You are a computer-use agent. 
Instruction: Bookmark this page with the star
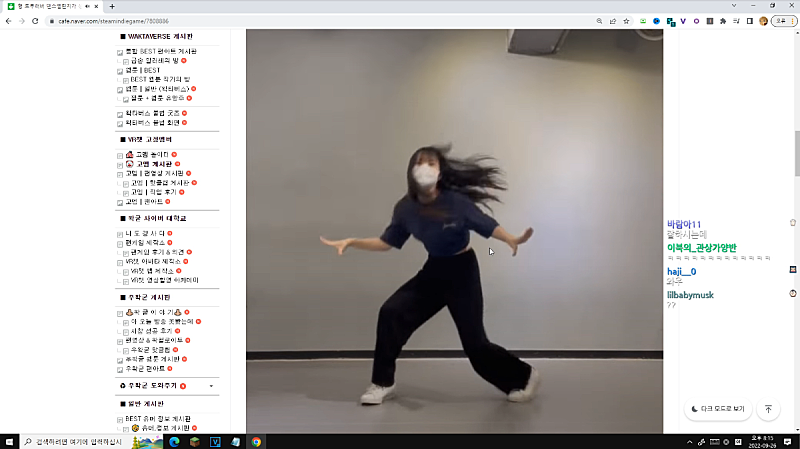coord(627,21)
